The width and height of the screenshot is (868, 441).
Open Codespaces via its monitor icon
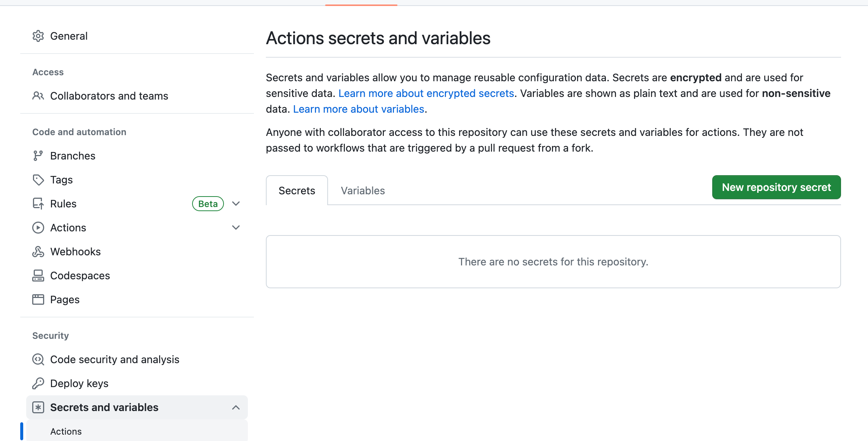point(38,276)
